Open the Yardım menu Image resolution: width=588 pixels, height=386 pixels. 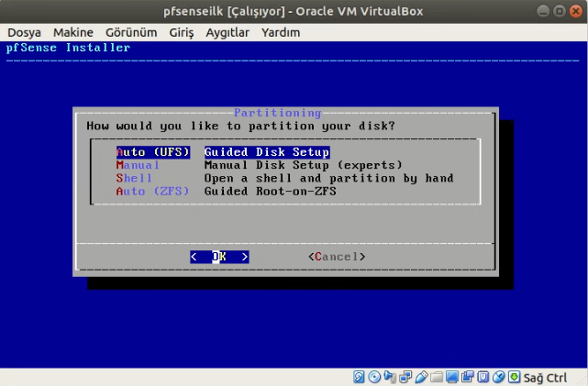click(x=281, y=33)
